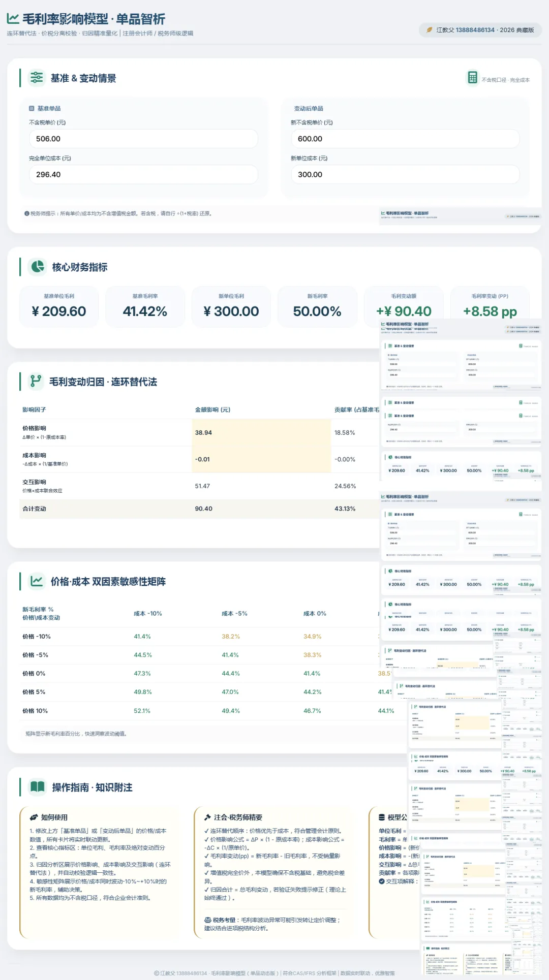Viewport: 549px width, 980px height.
Task: Click the check circle icon before 交互项解释
Action: (381, 881)
